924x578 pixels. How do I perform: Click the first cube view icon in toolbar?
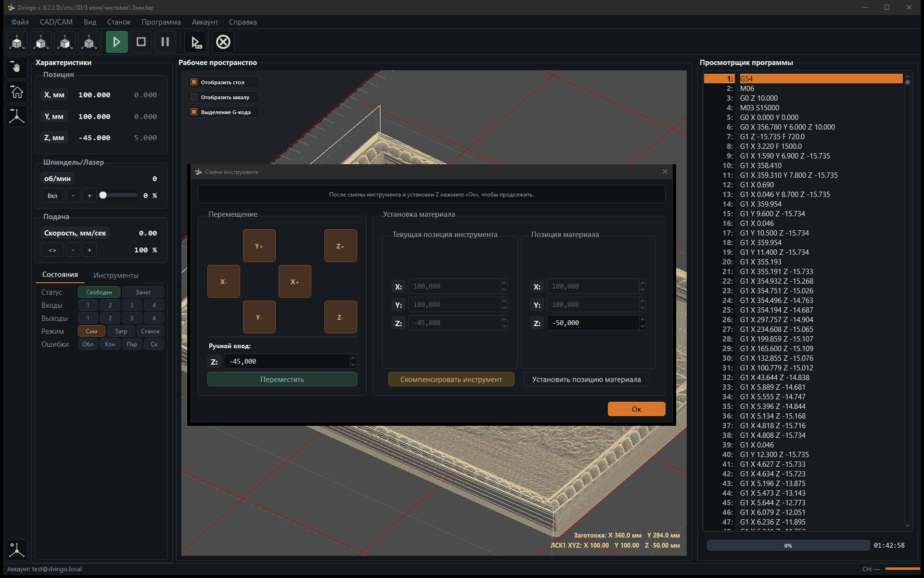pos(17,42)
